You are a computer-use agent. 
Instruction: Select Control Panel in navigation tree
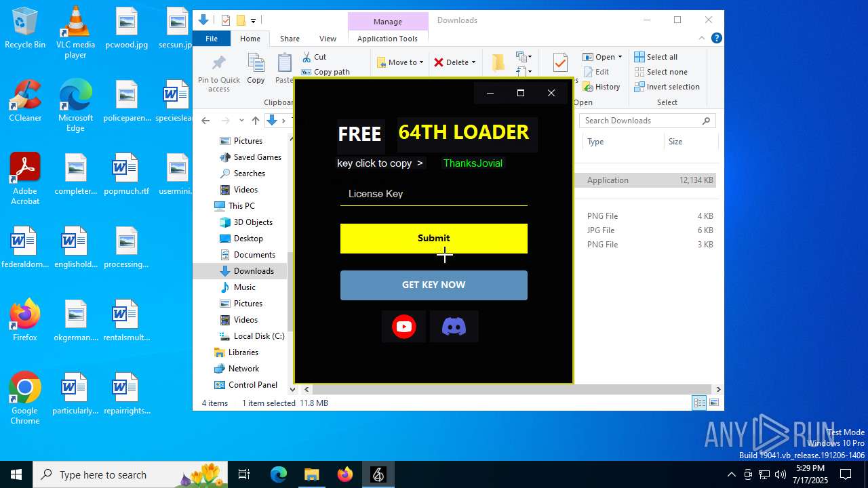click(x=252, y=385)
